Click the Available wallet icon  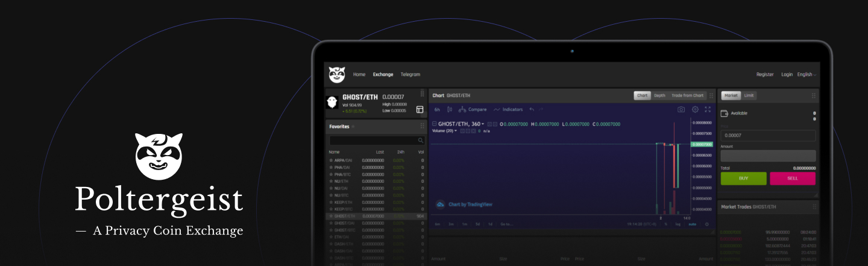[x=725, y=113]
